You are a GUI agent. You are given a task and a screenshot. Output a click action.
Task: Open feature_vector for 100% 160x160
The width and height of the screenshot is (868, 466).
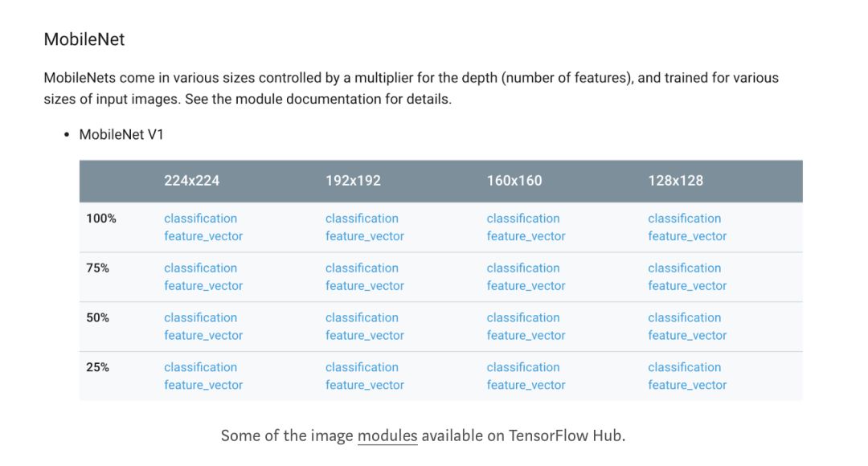coord(526,236)
